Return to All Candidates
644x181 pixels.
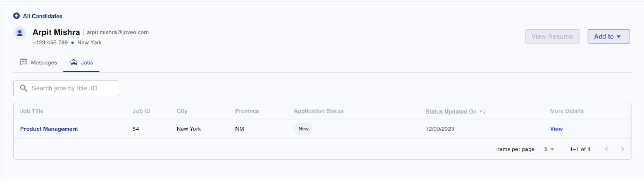coord(43,16)
